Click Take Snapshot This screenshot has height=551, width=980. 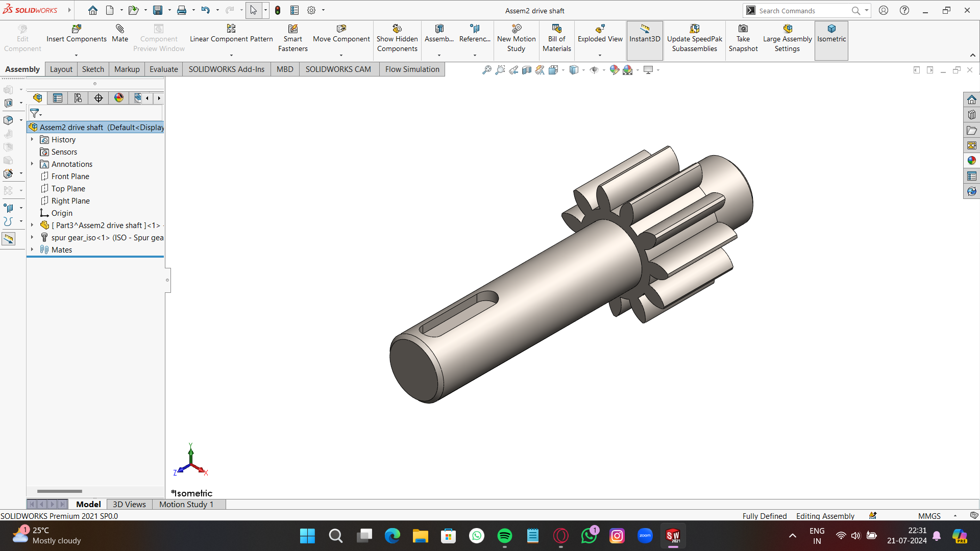point(743,38)
